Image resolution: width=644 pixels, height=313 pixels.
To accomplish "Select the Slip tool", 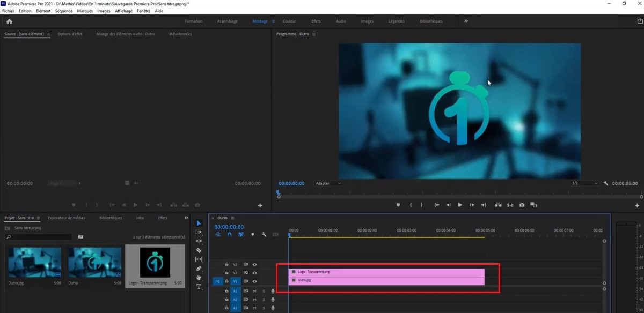I will pos(199,259).
